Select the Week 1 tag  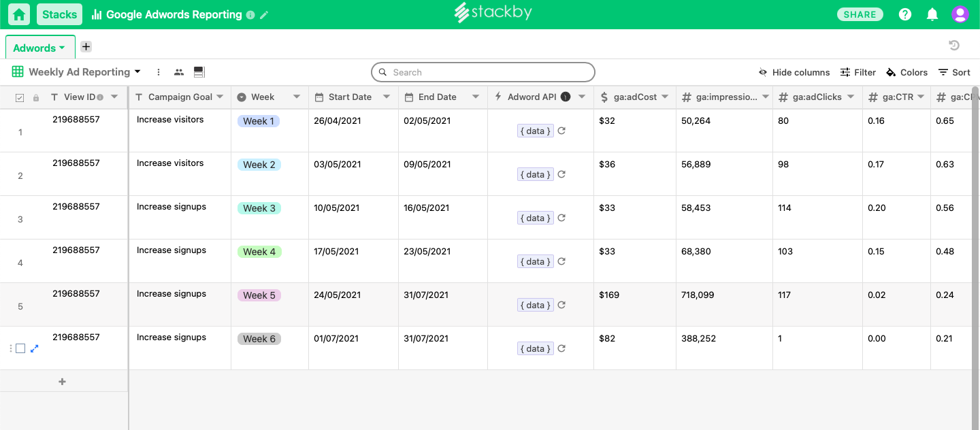coord(259,121)
